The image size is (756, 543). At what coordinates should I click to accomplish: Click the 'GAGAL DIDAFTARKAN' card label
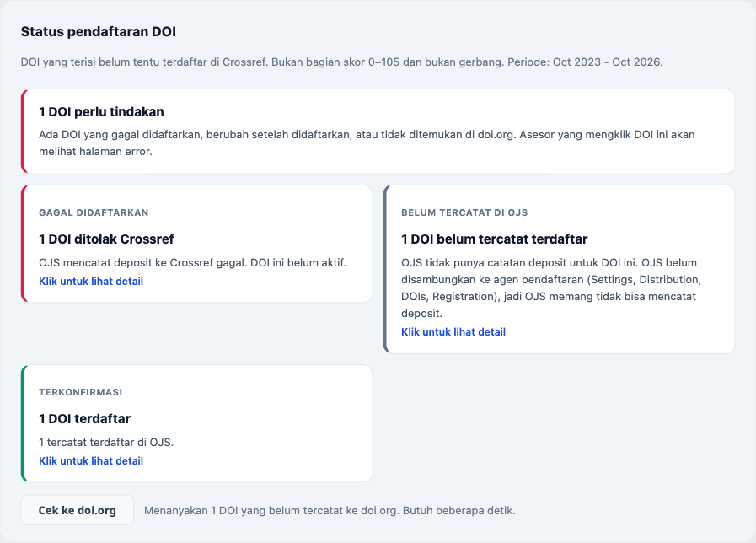click(x=94, y=212)
